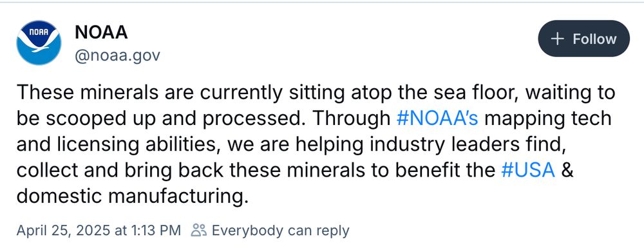Click the 1:13 PM time in timestamp
Screen dimensions: 644x250
click(155, 231)
